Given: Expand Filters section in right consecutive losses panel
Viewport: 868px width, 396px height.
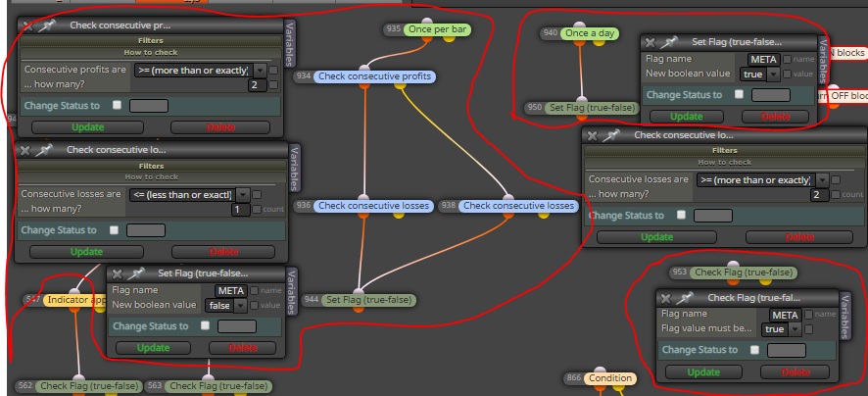Looking at the screenshot, I should pyautogui.click(x=725, y=150).
